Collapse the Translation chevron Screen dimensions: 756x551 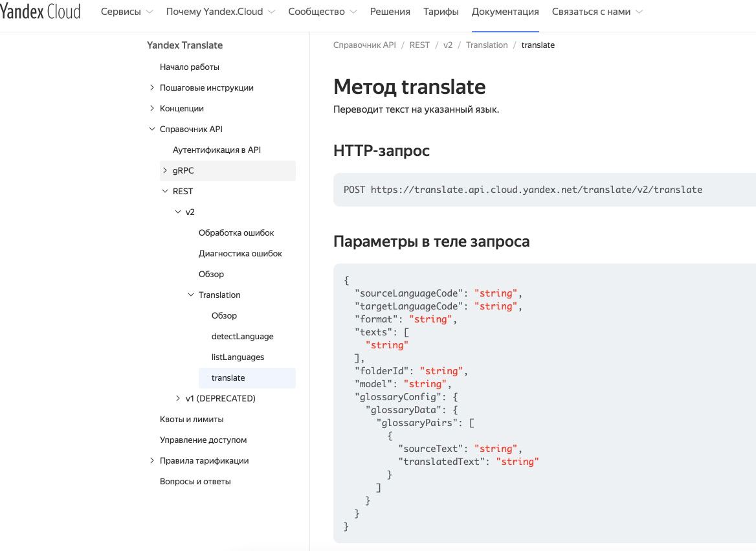[x=191, y=295]
